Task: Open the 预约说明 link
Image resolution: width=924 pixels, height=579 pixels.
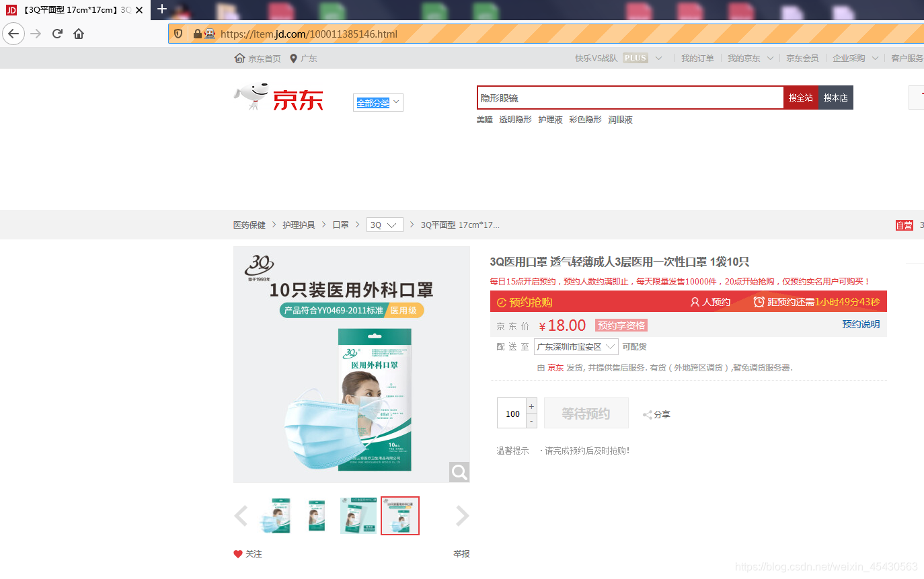Action: (861, 323)
